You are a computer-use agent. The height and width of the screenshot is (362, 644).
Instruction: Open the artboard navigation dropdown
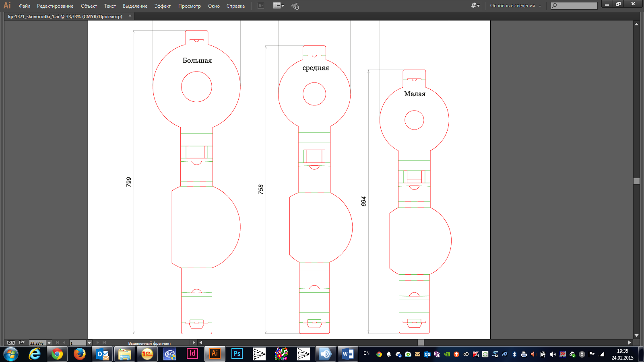click(x=89, y=343)
